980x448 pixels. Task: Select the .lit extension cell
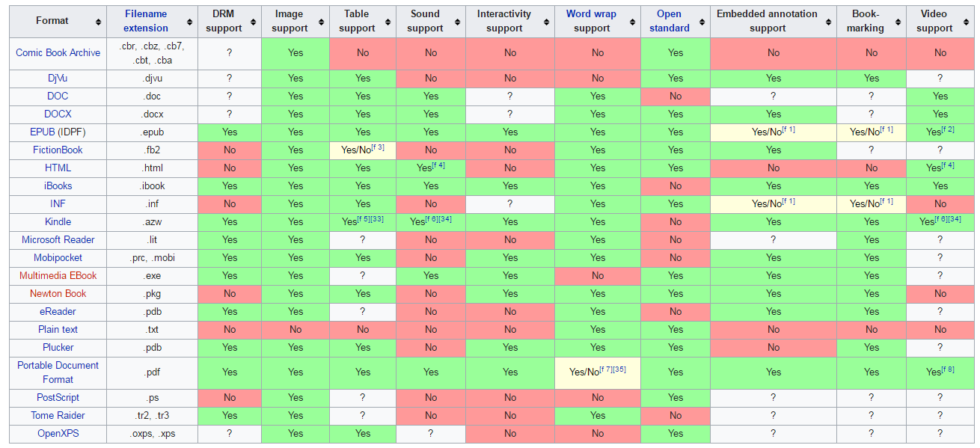[x=153, y=240]
